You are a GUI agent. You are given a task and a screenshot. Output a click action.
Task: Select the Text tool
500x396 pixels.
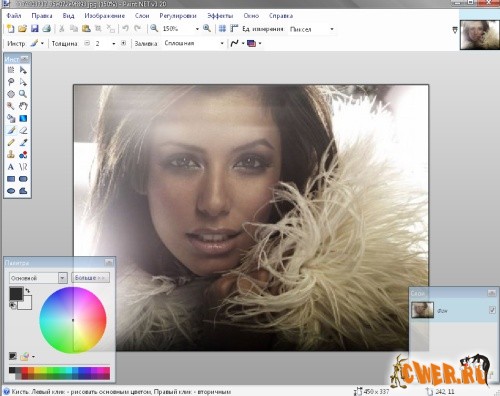tap(11, 167)
